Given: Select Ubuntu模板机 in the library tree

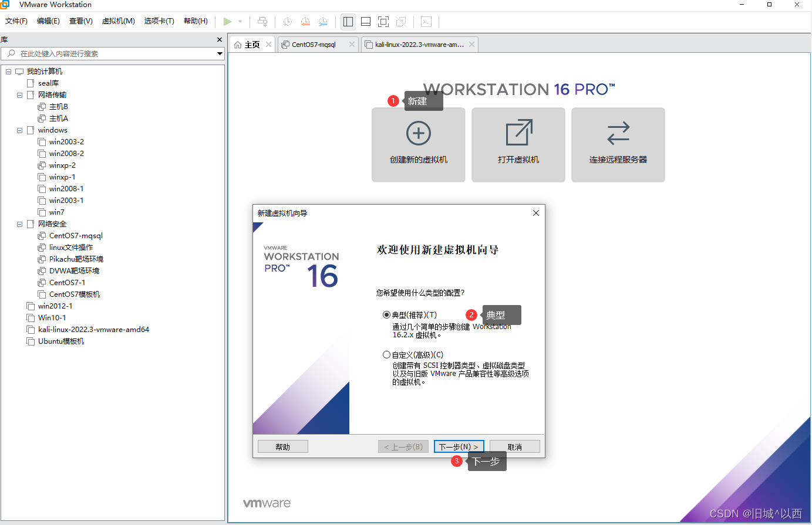Looking at the screenshot, I should pyautogui.click(x=61, y=341).
